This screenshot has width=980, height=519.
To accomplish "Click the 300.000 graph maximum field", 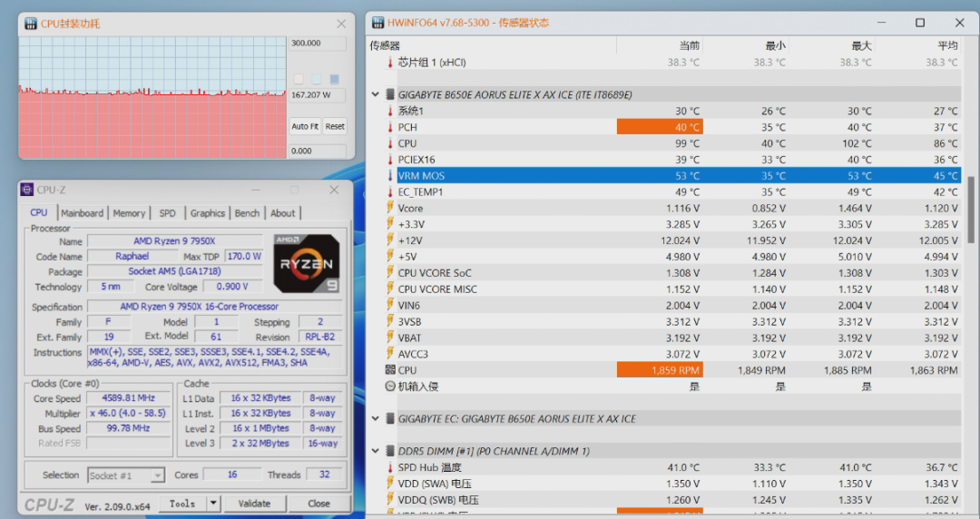I will [318, 44].
